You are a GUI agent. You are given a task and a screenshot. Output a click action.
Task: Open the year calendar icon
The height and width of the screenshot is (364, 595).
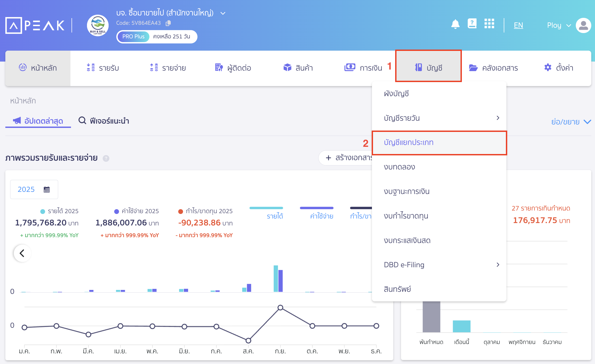coord(47,189)
